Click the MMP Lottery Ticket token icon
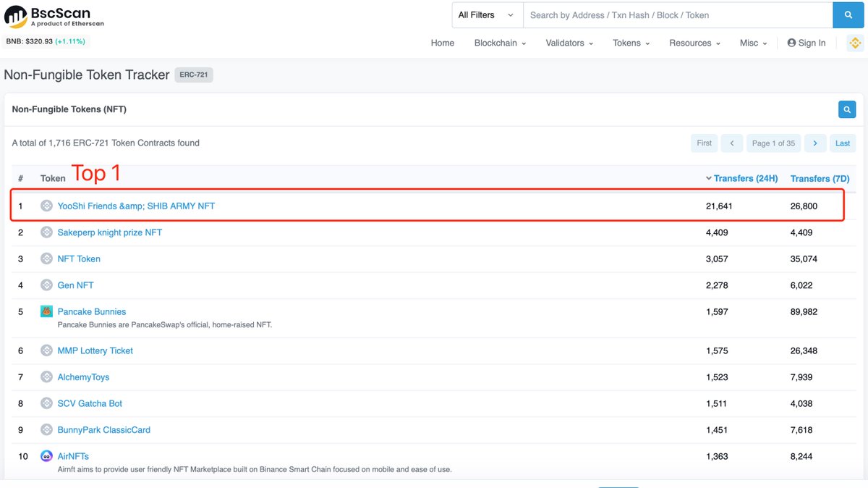 coord(46,350)
